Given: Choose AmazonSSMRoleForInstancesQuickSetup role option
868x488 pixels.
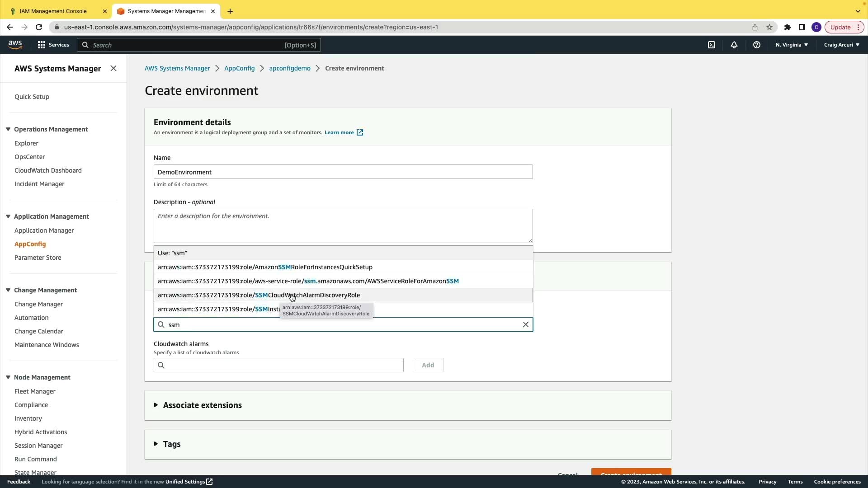Looking at the screenshot, I should point(265,267).
